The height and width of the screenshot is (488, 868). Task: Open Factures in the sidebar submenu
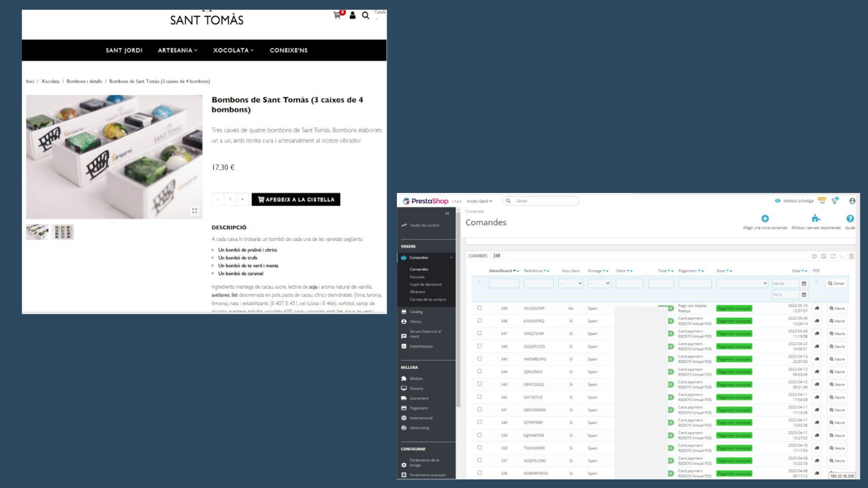(x=417, y=277)
